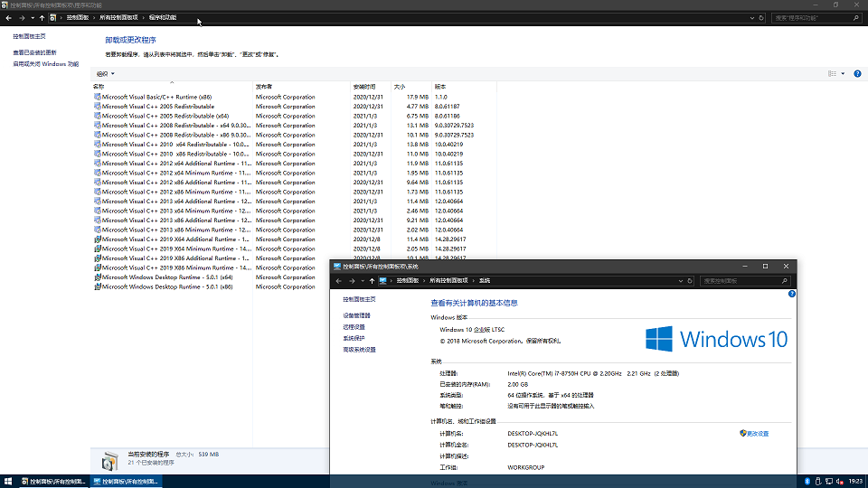Screen dimensions: 868x488
Task: Click 查看已安装的更新 link
Action: coord(34,52)
